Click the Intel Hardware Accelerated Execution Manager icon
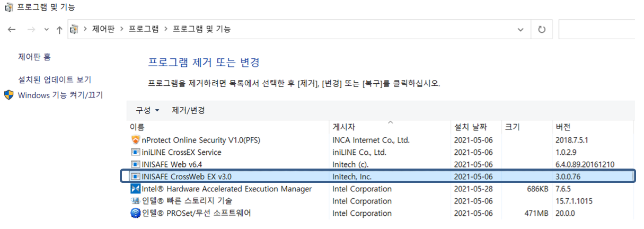644x229 pixels. [x=135, y=189]
